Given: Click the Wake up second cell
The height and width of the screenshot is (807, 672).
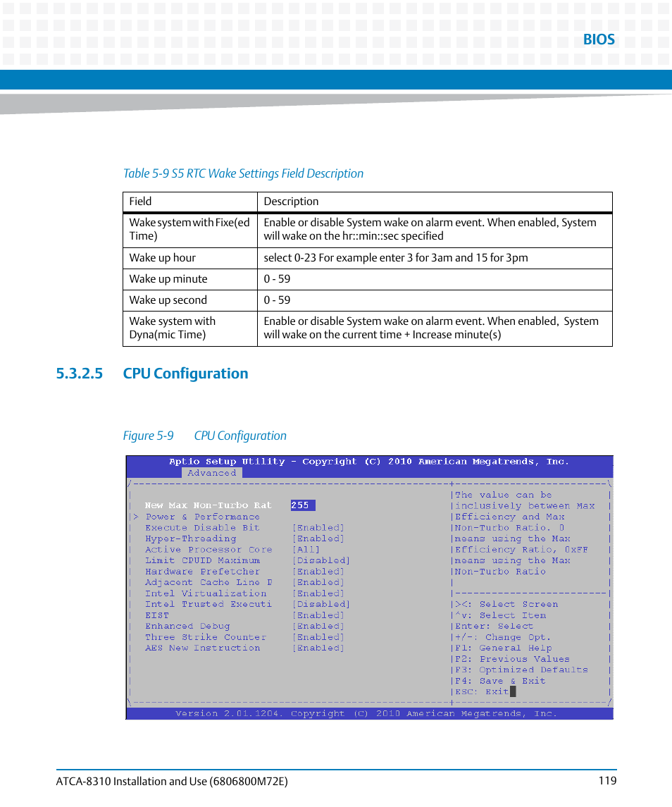Looking at the screenshot, I should pyautogui.click(x=190, y=300).
